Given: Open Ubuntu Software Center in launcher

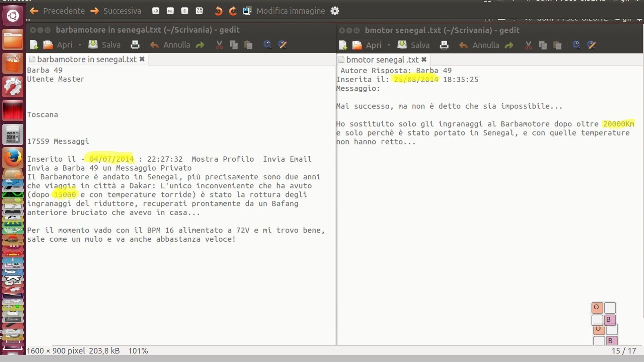Looking at the screenshot, I should 13,63.
